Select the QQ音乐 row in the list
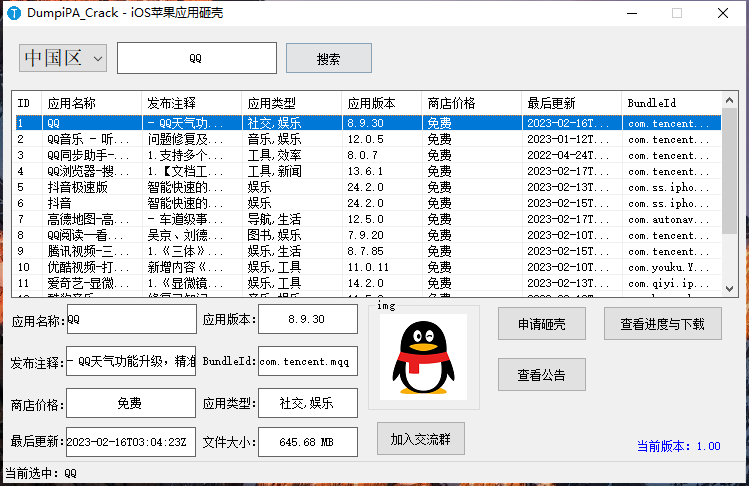This screenshot has width=749, height=486. click(368, 139)
